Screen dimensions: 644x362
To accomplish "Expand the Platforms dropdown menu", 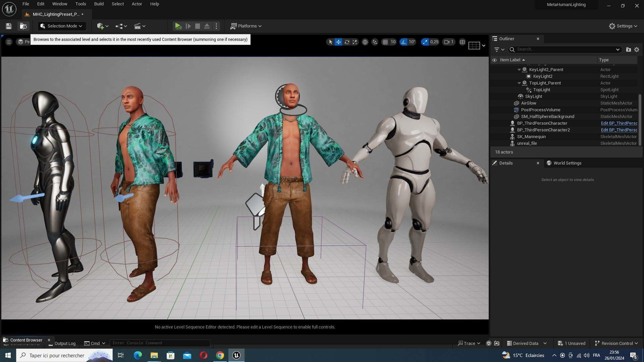I will 246,26.
